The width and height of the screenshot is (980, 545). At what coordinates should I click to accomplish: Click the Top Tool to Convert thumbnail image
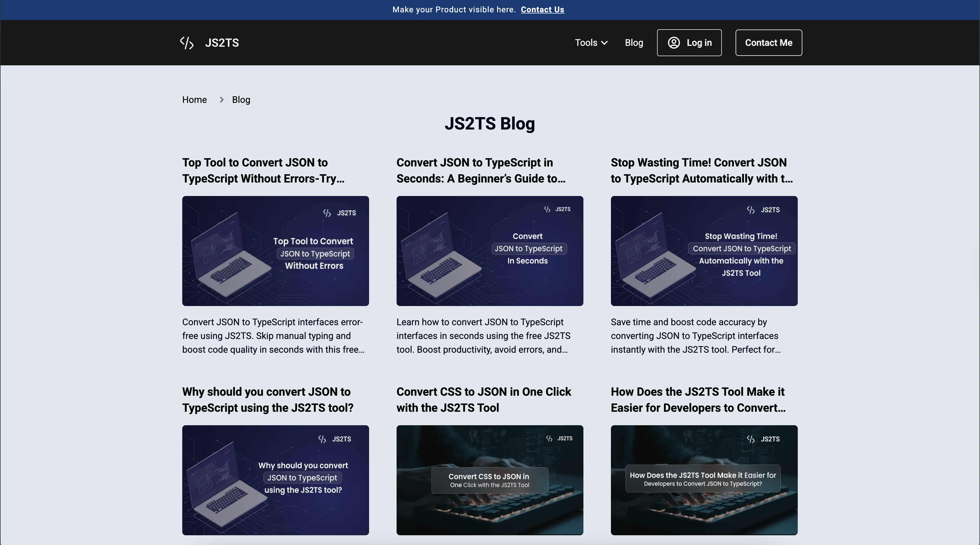click(x=275, y=251)
